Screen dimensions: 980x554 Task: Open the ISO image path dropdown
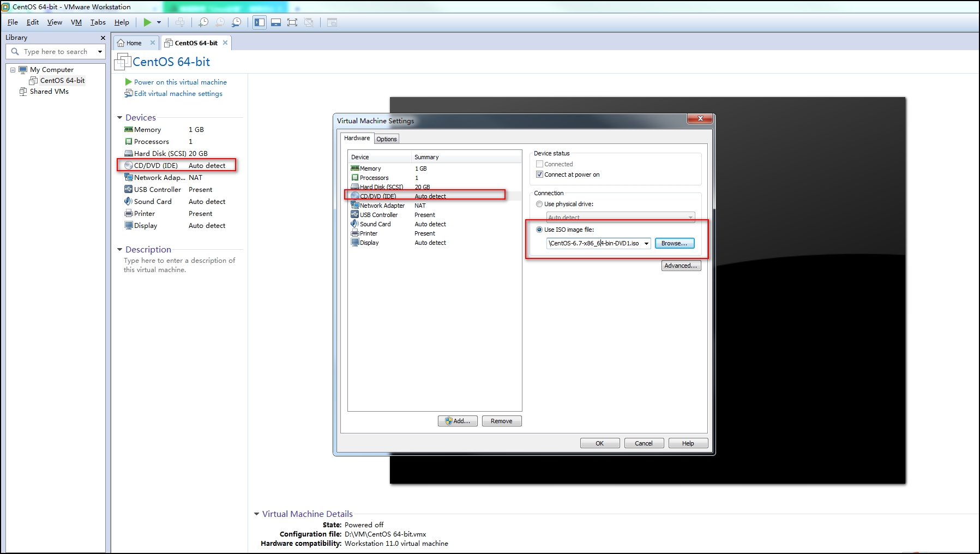(x=646, y=244)
